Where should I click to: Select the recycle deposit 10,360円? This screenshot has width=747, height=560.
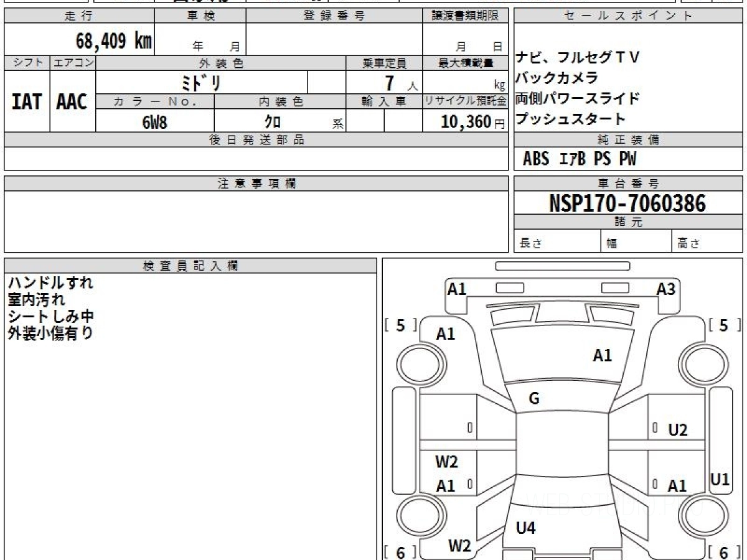point(473,122)
